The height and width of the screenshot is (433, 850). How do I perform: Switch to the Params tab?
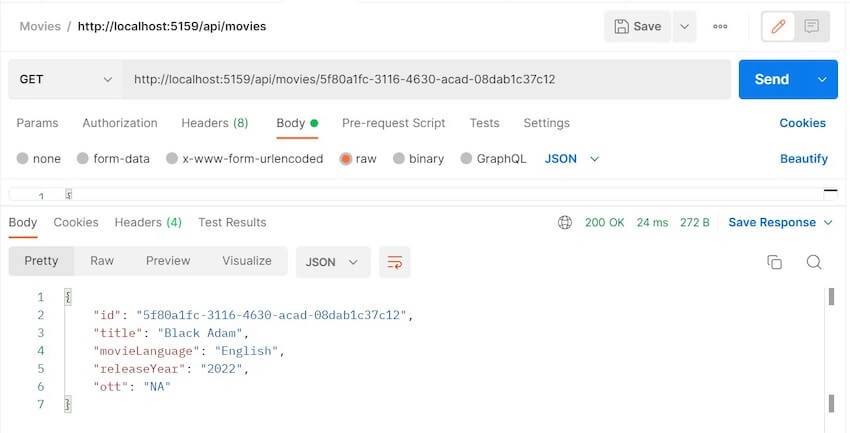pos(37,123)
